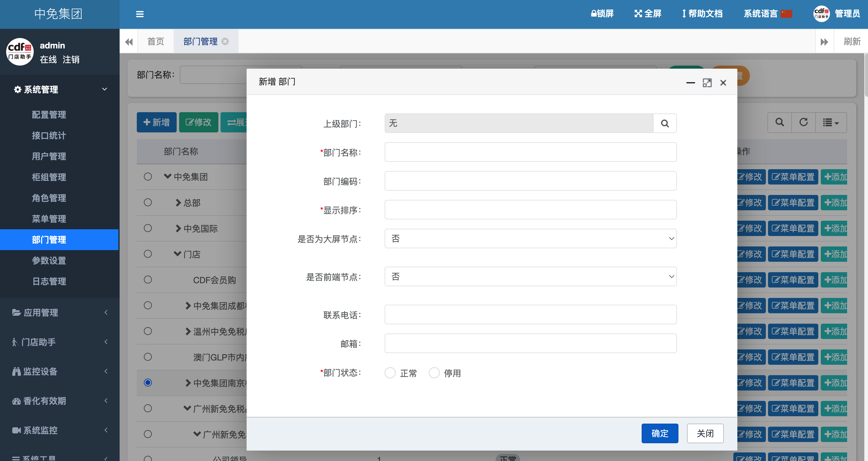Click the 部门名称 input field in dialog
Viewport: 868px width, 461px height.
click(530, 152)
